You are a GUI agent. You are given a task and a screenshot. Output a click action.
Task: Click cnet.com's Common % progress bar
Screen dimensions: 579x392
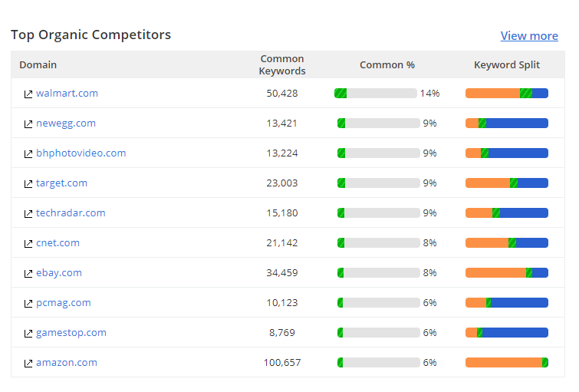click(x=379, y=242)
